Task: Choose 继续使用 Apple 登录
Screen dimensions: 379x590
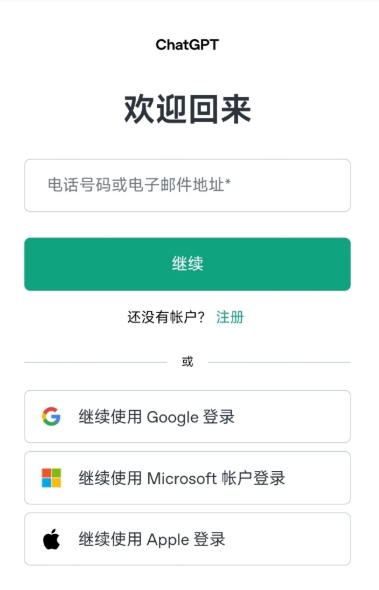Action: click(x=187, y=538)
